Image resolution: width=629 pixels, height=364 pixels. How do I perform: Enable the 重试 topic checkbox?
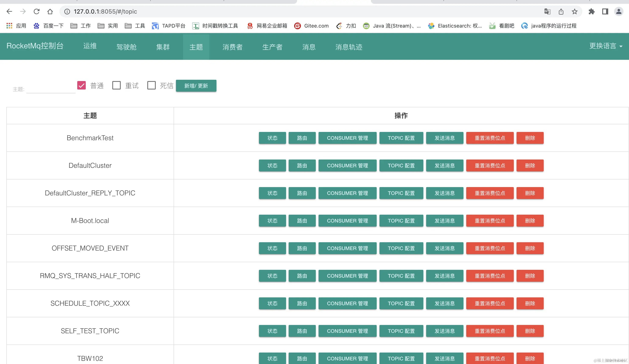point(116,85)
